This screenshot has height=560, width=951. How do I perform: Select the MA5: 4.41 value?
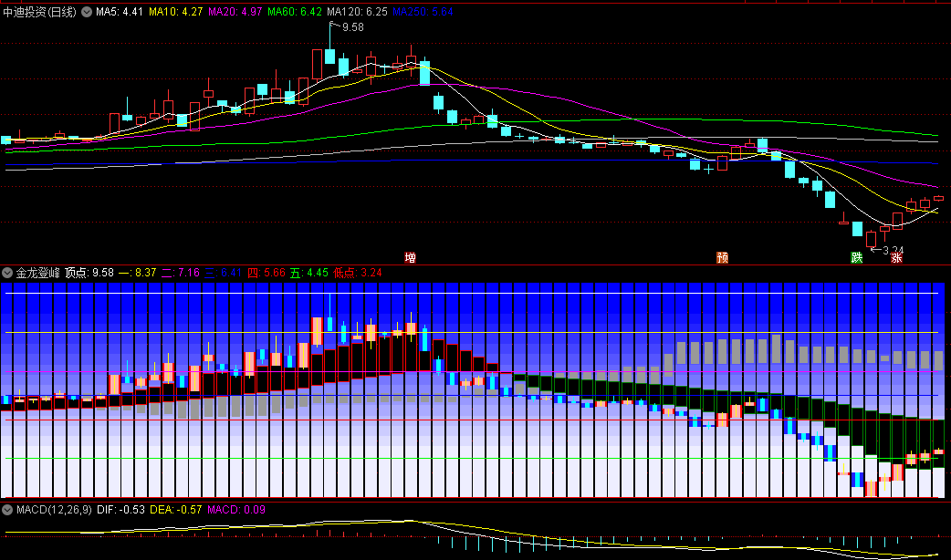tap(120, 12)
